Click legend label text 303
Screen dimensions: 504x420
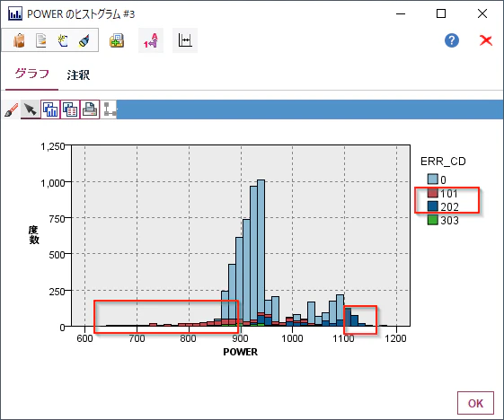tap(449, 220)
